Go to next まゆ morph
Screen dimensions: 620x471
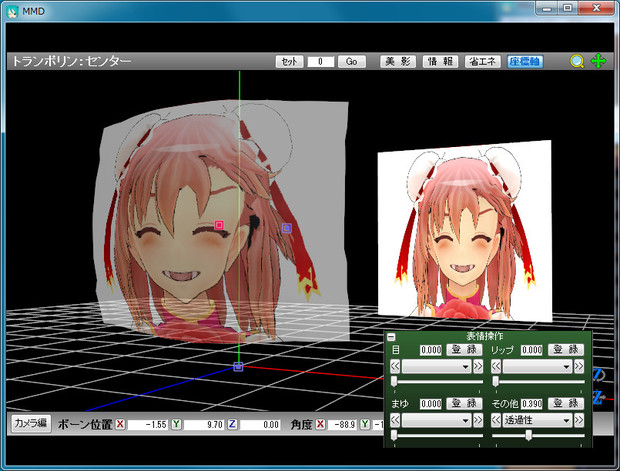click(478, 420)
